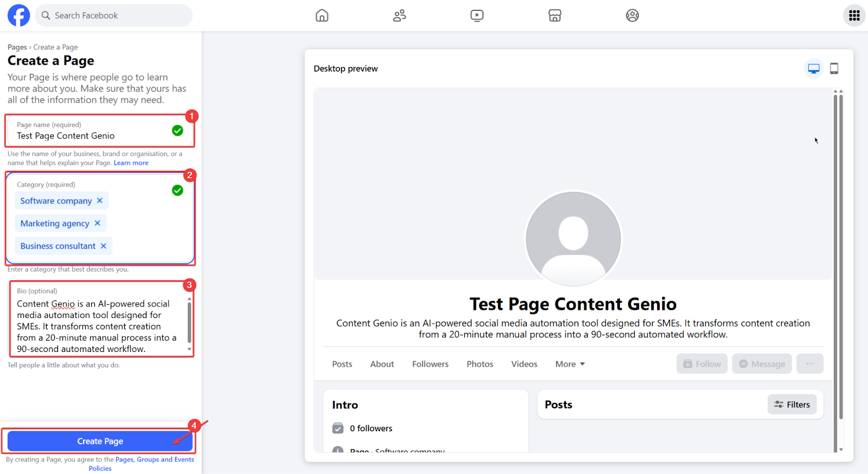Open the Filters button in Posts
The width and height of the screenshot is (868, 474).
pyautogui.click(x=792, y=405)
